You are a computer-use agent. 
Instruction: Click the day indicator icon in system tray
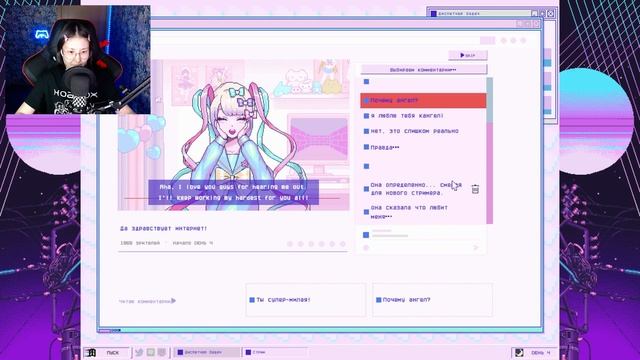pyautogui.click(x=519, y=352)
